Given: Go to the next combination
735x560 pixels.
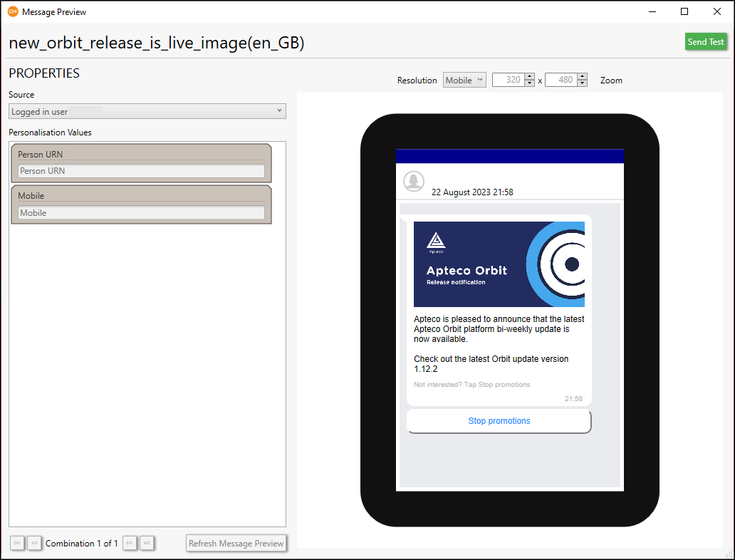Looking at the screenshot, I should coord(130,543).
